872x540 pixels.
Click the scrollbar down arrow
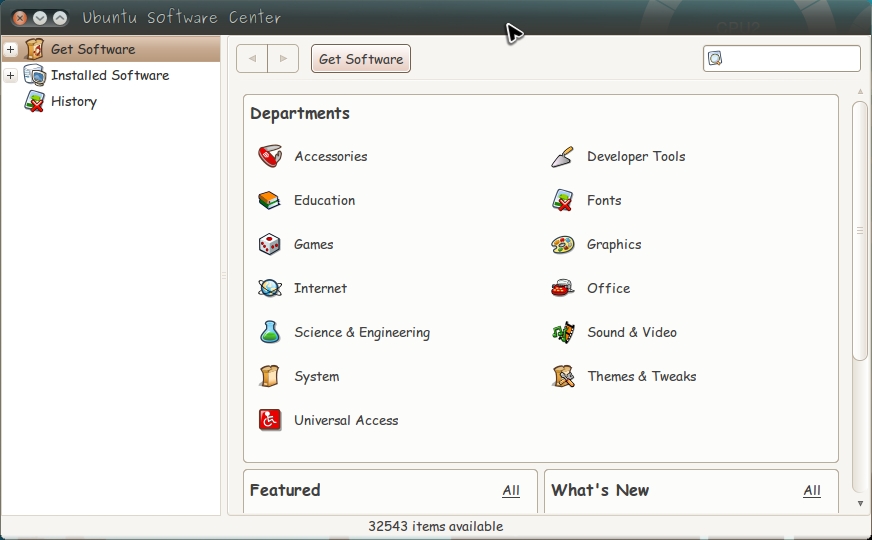[x=860, y=503]
